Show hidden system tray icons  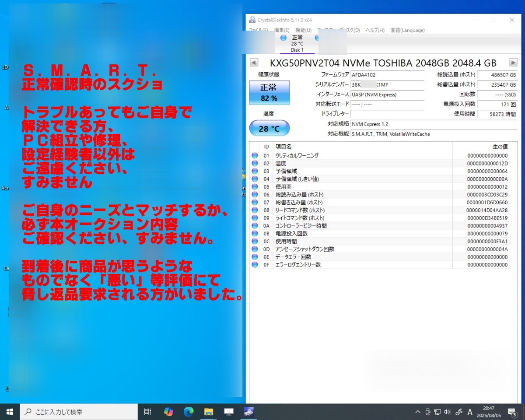418,412
